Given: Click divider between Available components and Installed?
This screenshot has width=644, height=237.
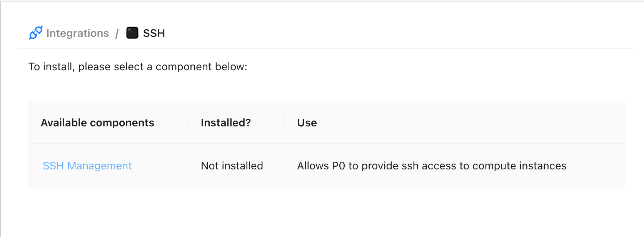Looking at the screenshot, I should [188, 123].
